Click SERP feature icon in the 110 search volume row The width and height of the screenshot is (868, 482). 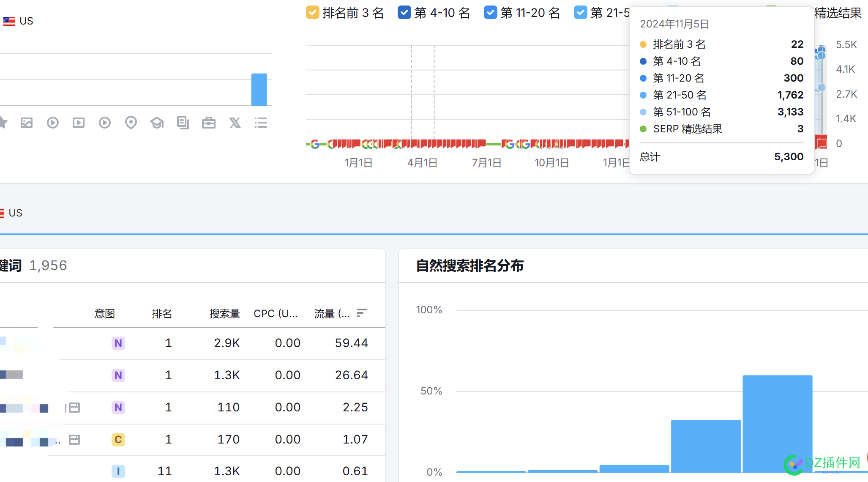(74, 408)
